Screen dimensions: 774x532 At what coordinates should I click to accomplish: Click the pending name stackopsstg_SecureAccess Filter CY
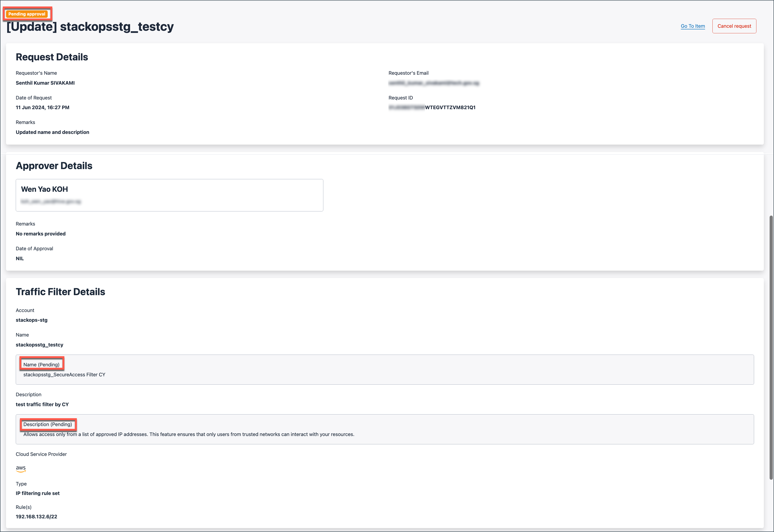64,375
